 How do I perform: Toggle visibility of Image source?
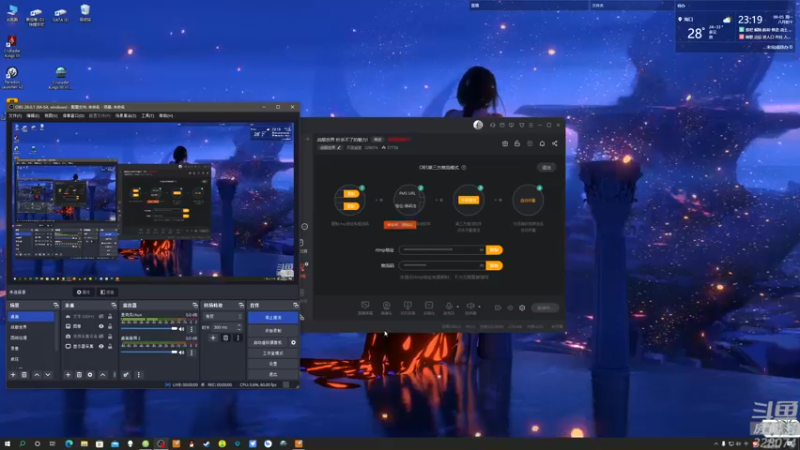[101, 326]
